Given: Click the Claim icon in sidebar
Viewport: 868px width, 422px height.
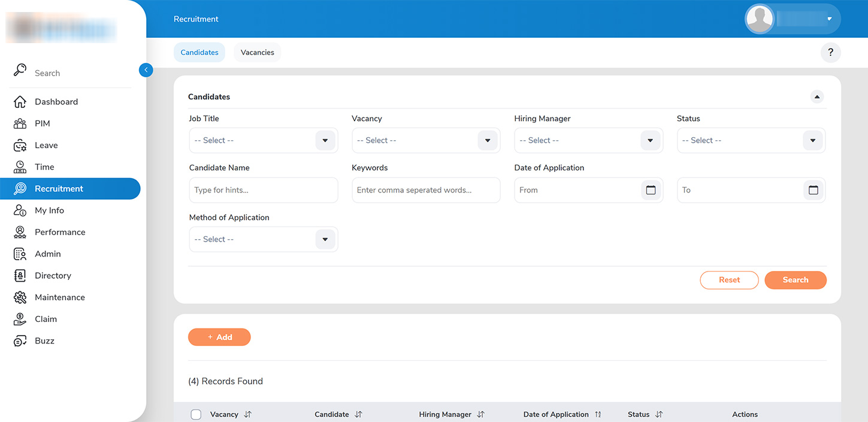Looking at the screenshot, I should pyautogui.click(x=20, y=319).
